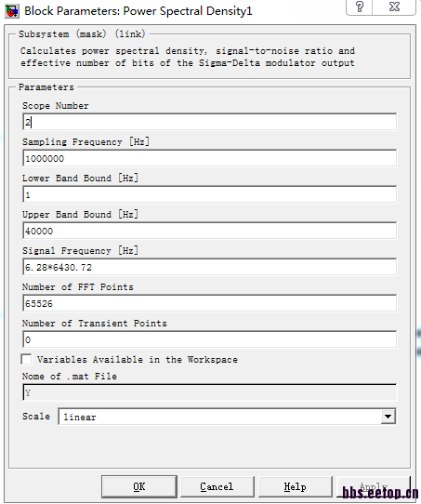The width and height of the screenshot is (421, 504).
Task: Click the dialog title Power Spectral Density1
Action: 188,11
